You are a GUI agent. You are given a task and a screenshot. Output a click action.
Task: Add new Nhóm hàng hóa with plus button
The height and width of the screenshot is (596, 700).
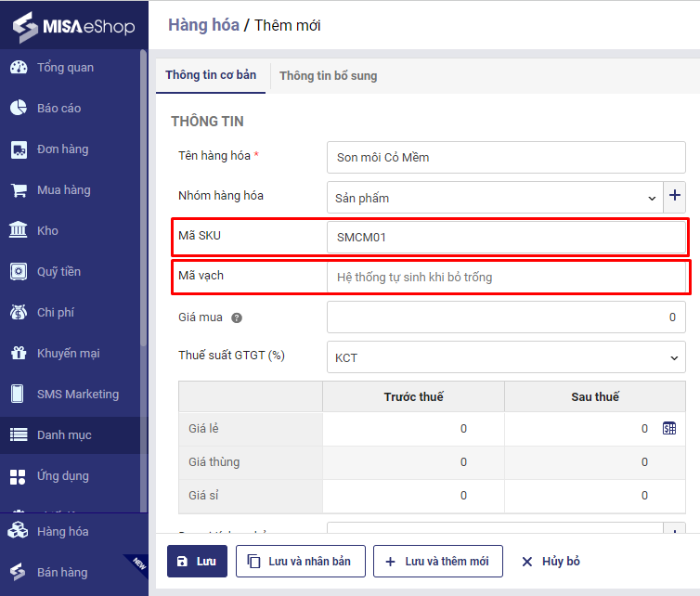(675, 195)
